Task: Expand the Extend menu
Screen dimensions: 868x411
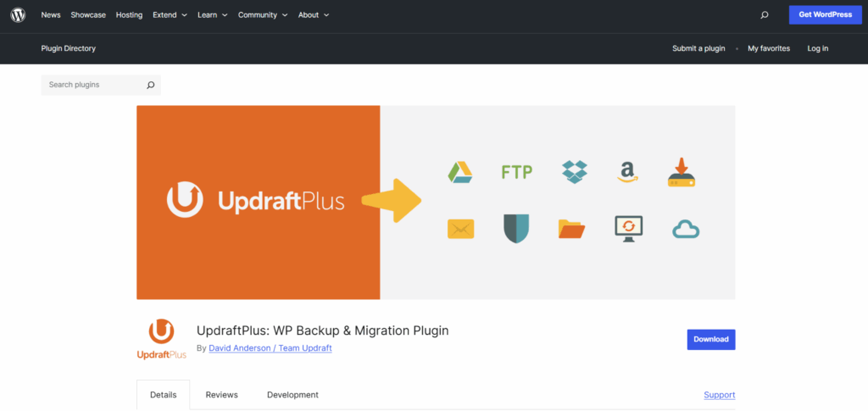Action: 170,15
